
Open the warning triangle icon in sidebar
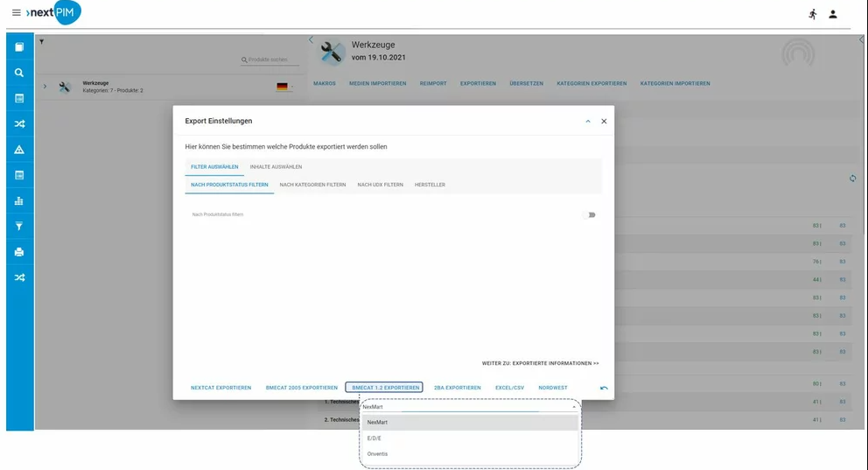(x=19, y=150)
